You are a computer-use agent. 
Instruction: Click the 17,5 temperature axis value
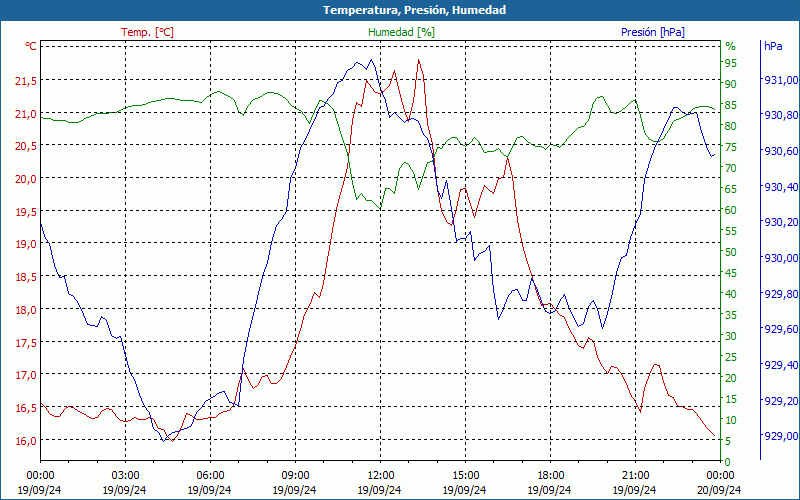[x=26, y=342]
